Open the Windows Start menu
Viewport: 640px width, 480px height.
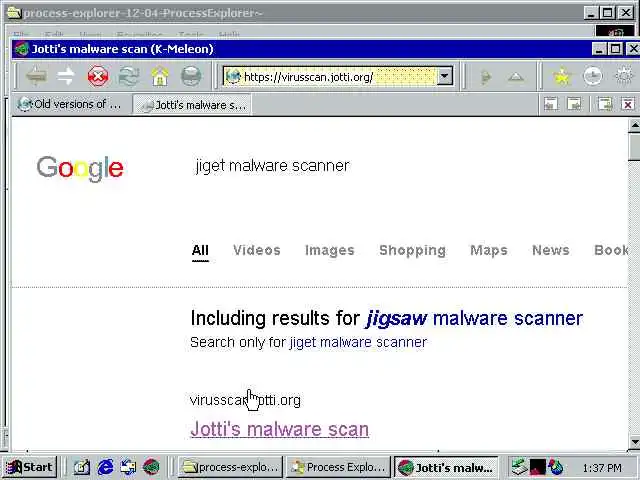(x=29, y=467)
